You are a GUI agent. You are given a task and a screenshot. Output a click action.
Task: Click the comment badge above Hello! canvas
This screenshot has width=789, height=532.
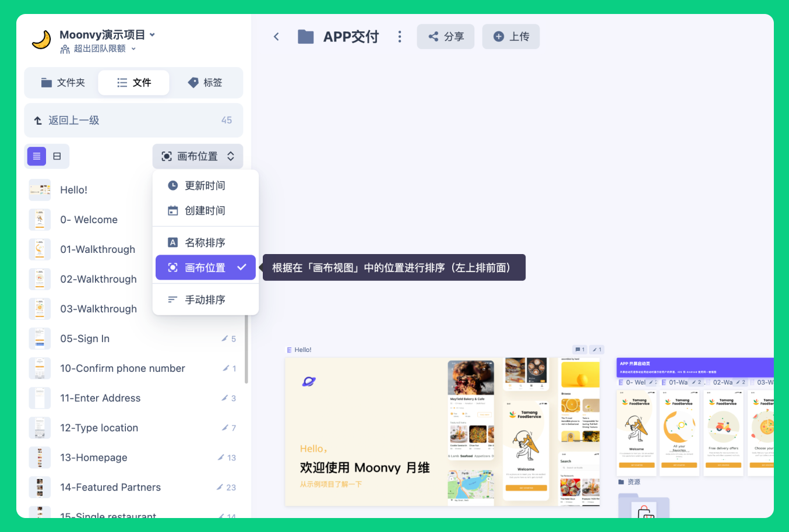coord(580,350)
